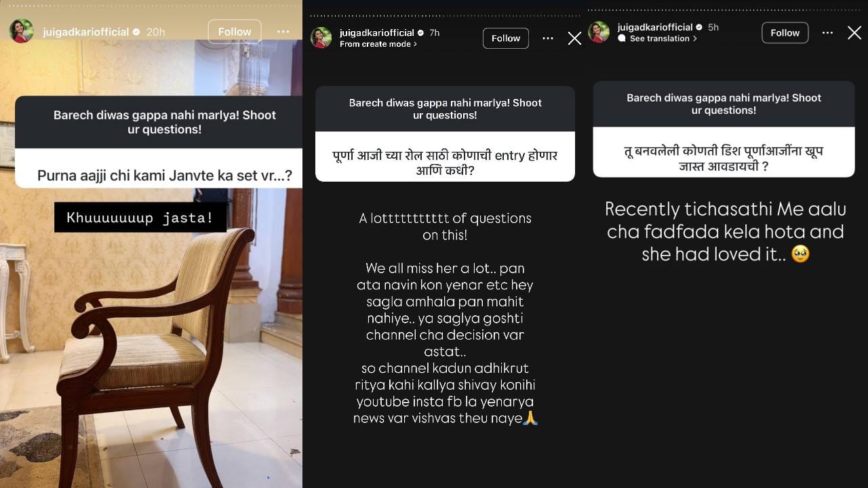The image size is (868, 488).
Task: Open 'From create mode' link
Action: pos(378,44)
